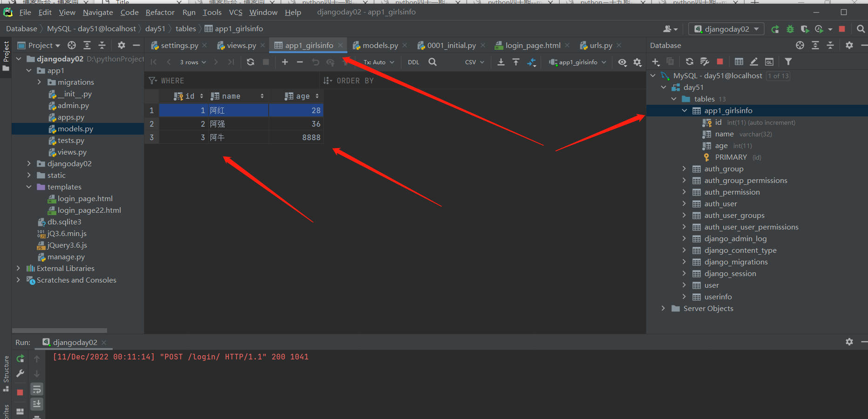Open Data Source Properties in Database panel

click(x=705, y=61)
